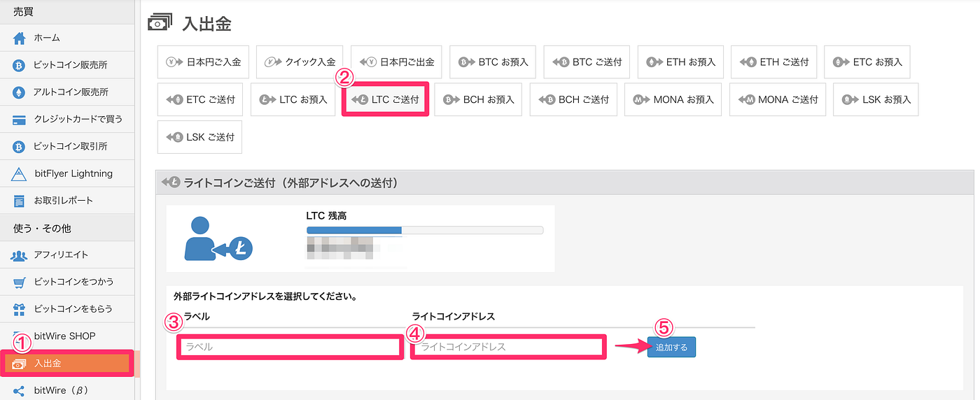Click the bitcoin icon beside ビットコイン販売所

(19, 65)
